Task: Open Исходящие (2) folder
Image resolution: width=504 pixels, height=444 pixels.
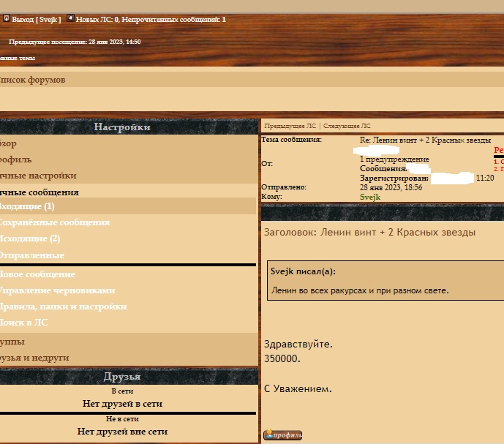Action: pos(29,238)
